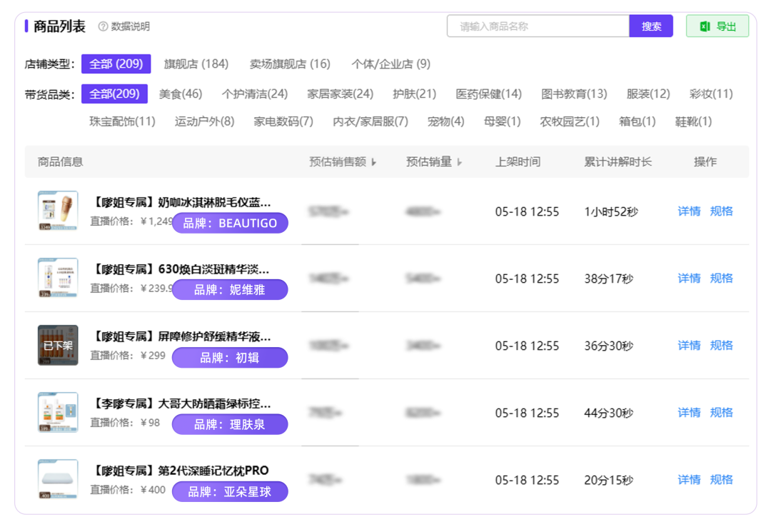Sort by 预估销量 arrow
This screenshot has height=532, width=771.
[459, 162]
